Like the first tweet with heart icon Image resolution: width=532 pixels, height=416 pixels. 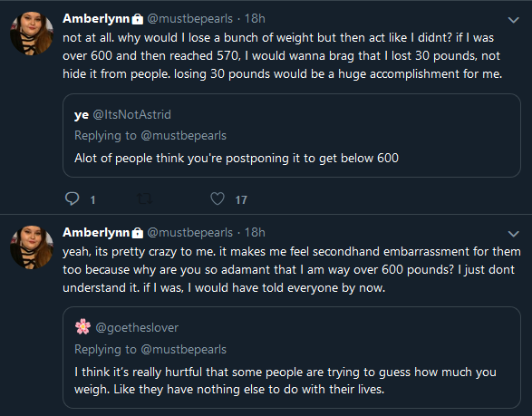218,198
